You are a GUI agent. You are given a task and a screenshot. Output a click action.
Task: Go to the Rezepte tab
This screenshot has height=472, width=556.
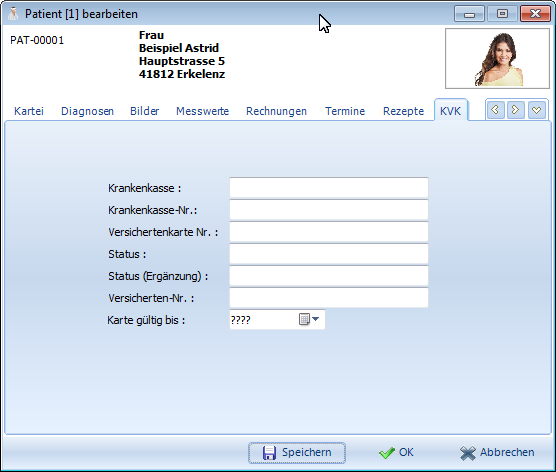403,111
